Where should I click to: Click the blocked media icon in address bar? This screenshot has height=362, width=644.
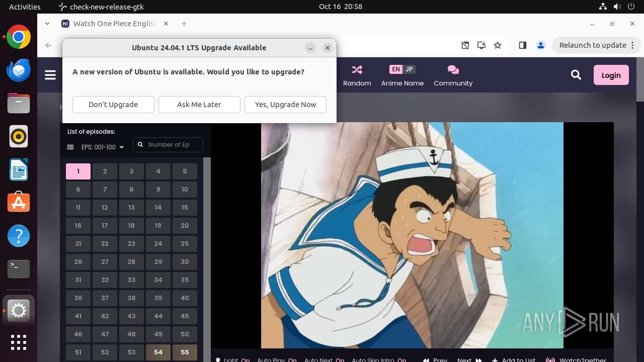coord(465,45)
